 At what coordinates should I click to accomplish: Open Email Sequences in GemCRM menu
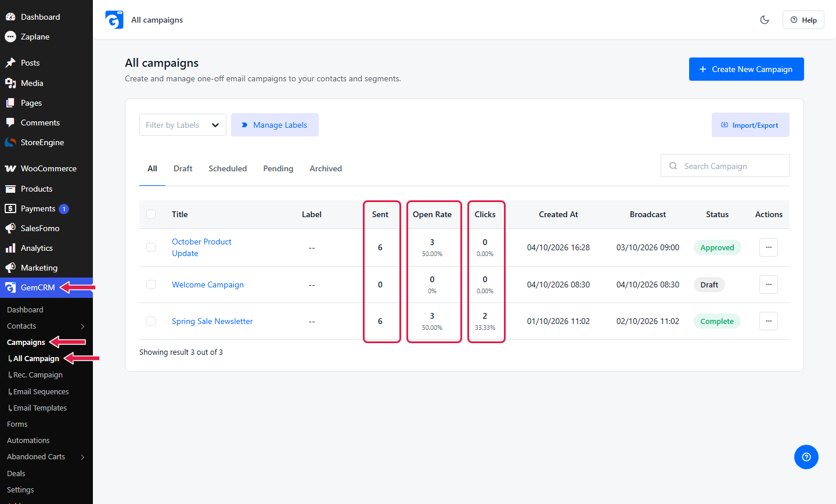coord(41,392)
